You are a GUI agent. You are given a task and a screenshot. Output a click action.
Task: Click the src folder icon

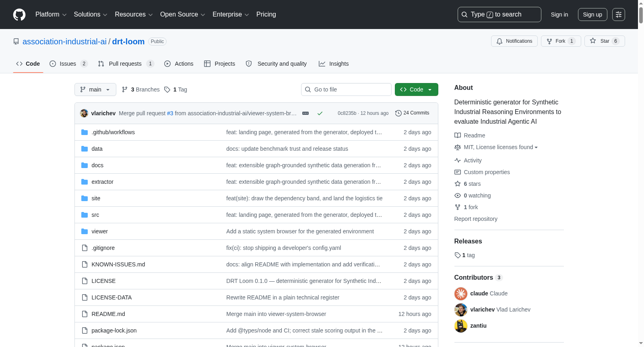[x=85, y=215]
